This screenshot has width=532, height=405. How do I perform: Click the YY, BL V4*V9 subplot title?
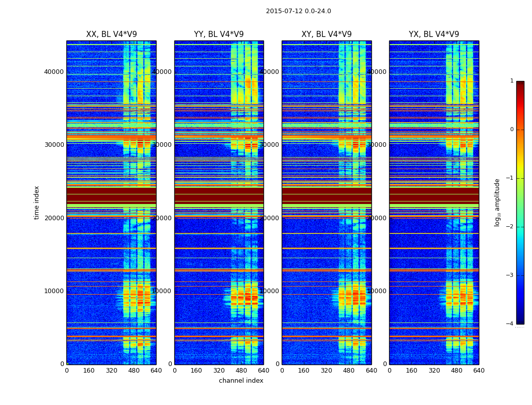point(219,34)
